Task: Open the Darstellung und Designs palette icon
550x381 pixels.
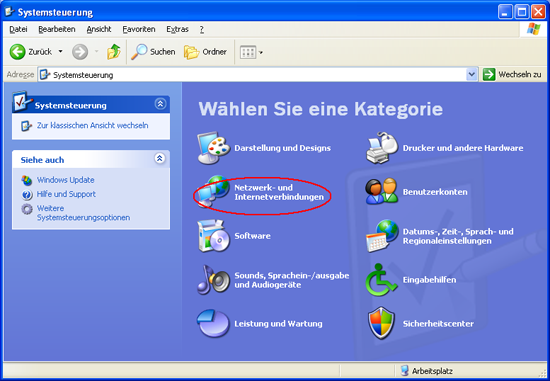Action: tap(213, 148)
